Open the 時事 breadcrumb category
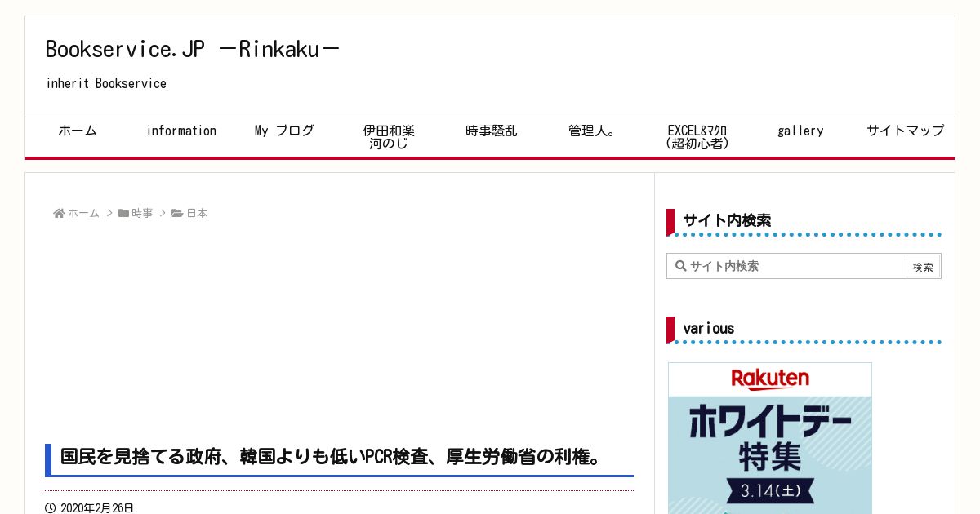Viewport: 980px width, 514px height. pyautogui.click(x=142, y=214)
